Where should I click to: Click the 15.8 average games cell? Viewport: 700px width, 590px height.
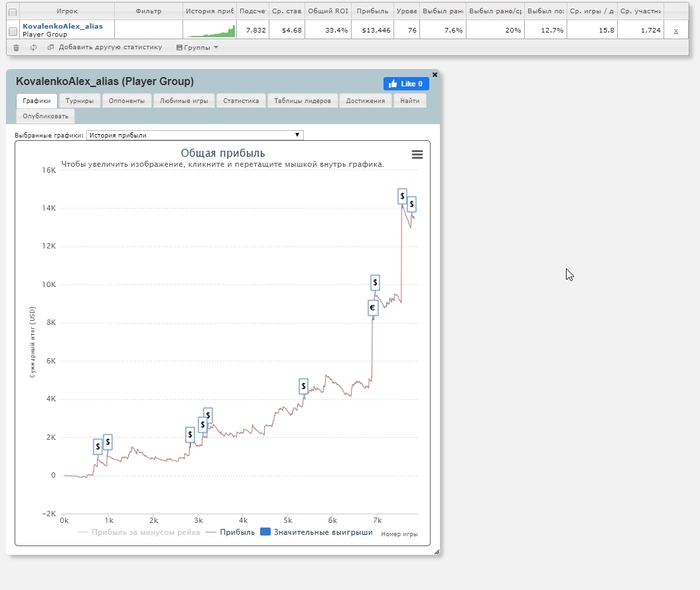tap(592, 30)
